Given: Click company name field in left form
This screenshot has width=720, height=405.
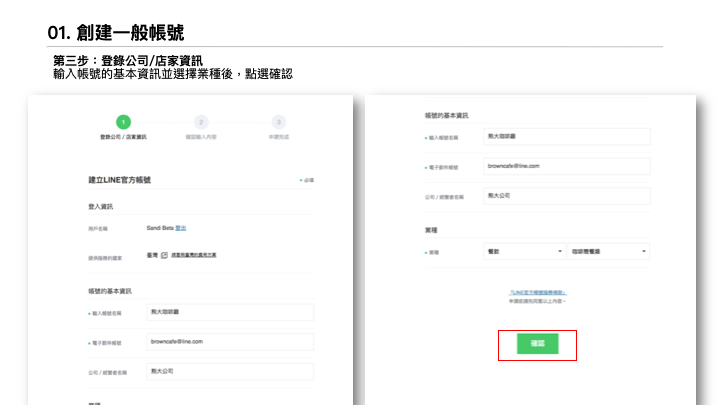Looking at the screenshot, I should pos(229,371).
